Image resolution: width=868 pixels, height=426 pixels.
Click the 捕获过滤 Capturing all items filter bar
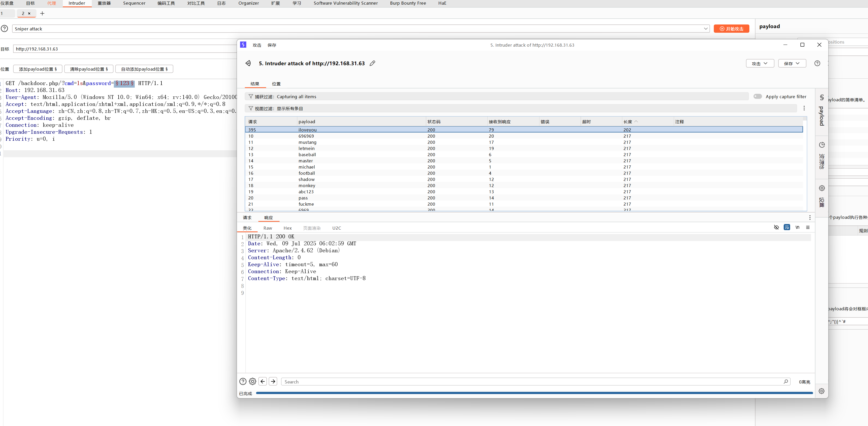497,97
